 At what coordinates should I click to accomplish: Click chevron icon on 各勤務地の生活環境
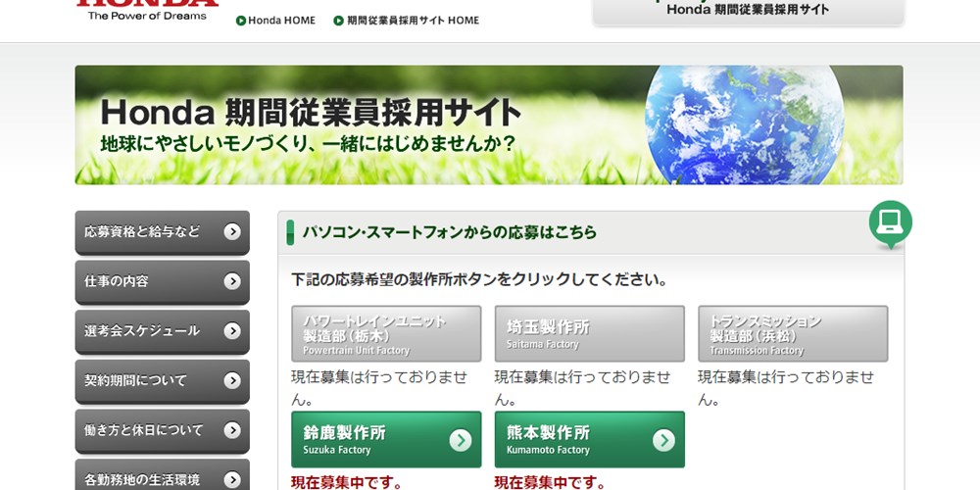coord(232,480)
